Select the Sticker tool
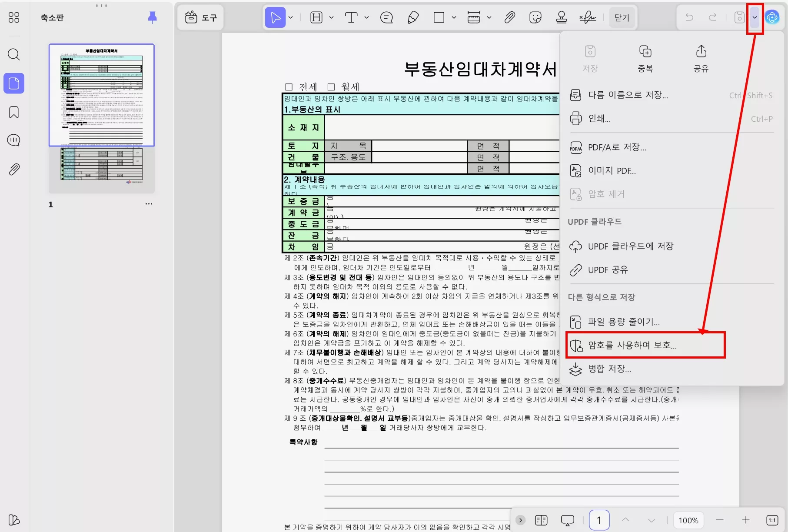 pyautogui.click(x=535, y=17)
